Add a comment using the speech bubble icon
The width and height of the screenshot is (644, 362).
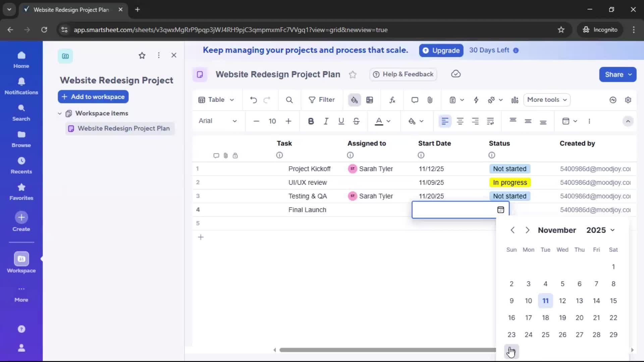(415, 100)
